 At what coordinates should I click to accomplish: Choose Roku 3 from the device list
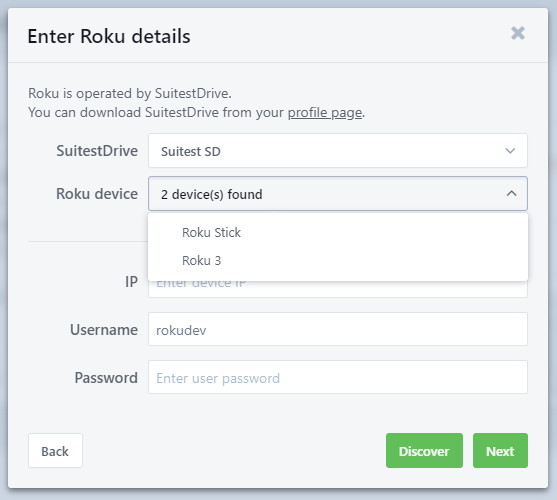pos(338,261)
